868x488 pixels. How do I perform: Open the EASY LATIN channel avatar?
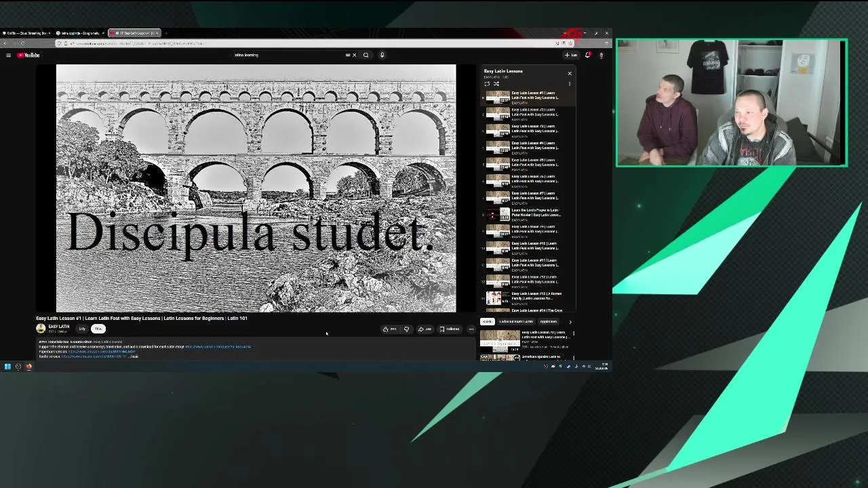pyautogui.click(x=41, y=329)
